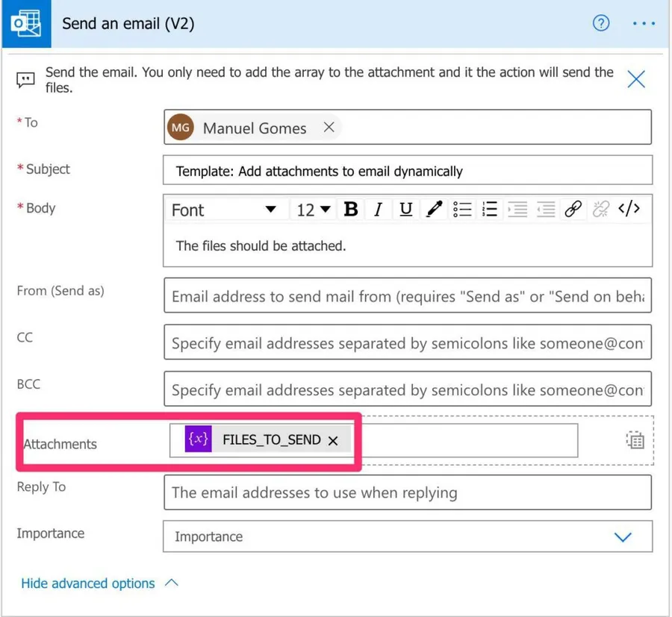Collapse with Hide advanced options
Screen dimensions: 672x617
tap(88, 583)
